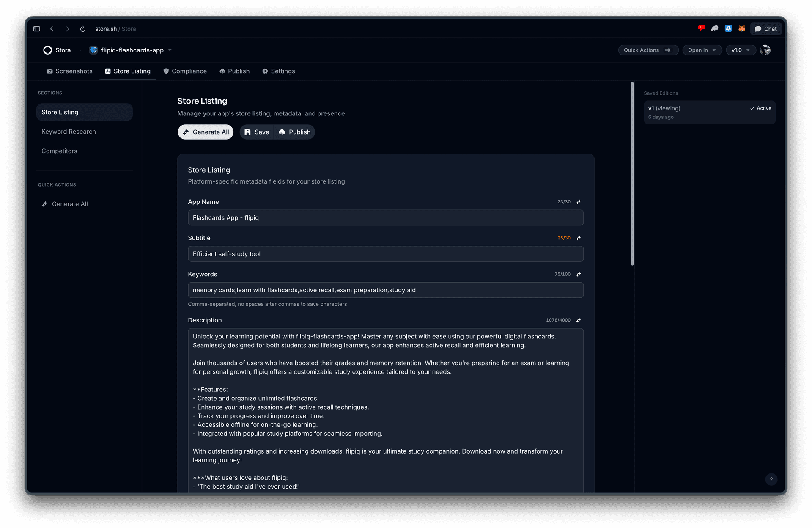Expand the v1.0 version dropdown
Viewport: 812px width, 528px height.
point(741,50)
